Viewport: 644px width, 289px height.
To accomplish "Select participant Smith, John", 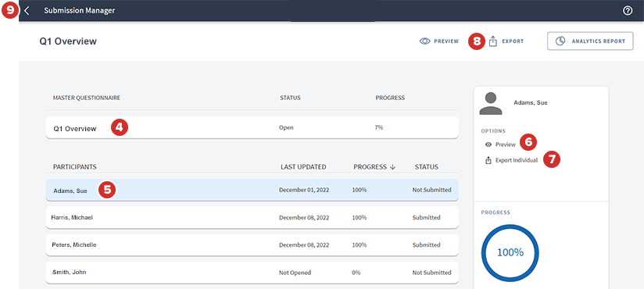I will (x=252, y=273).
